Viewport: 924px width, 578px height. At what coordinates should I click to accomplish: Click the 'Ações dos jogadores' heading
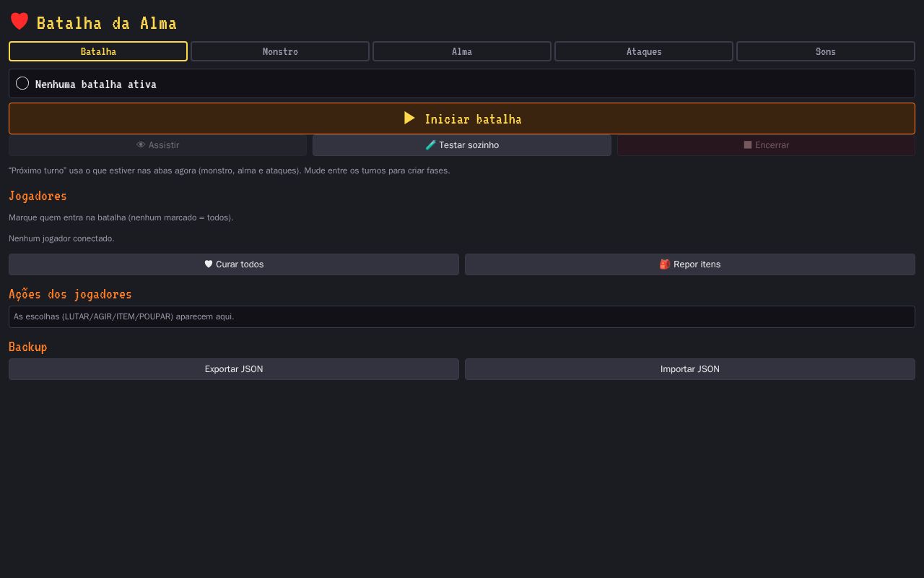[x=70, y=294]
